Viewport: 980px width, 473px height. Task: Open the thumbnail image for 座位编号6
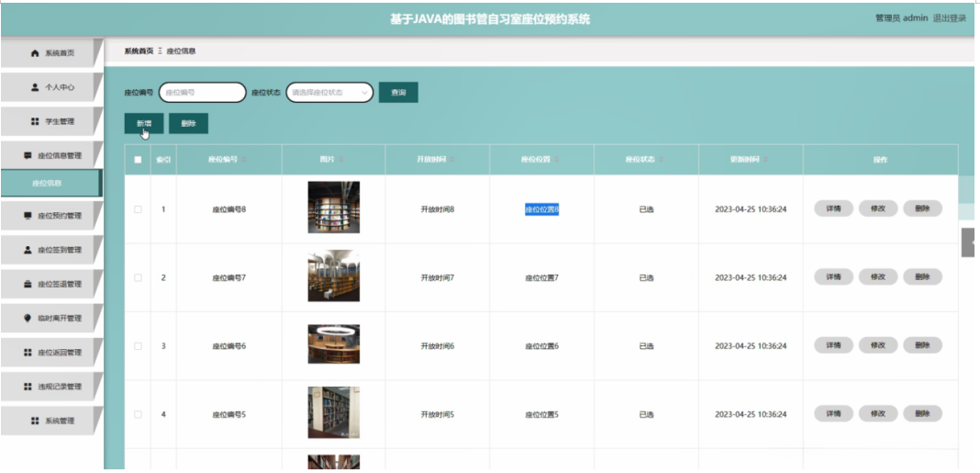point(334,344)
